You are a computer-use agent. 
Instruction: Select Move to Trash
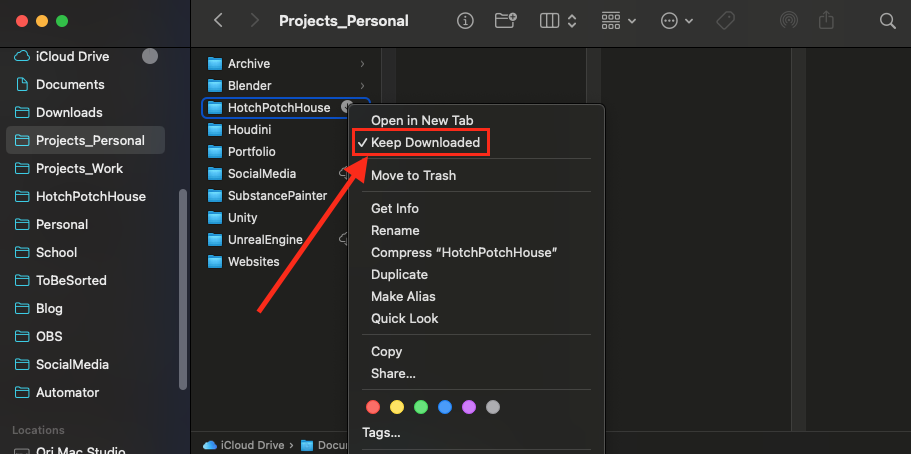[413, 175]
